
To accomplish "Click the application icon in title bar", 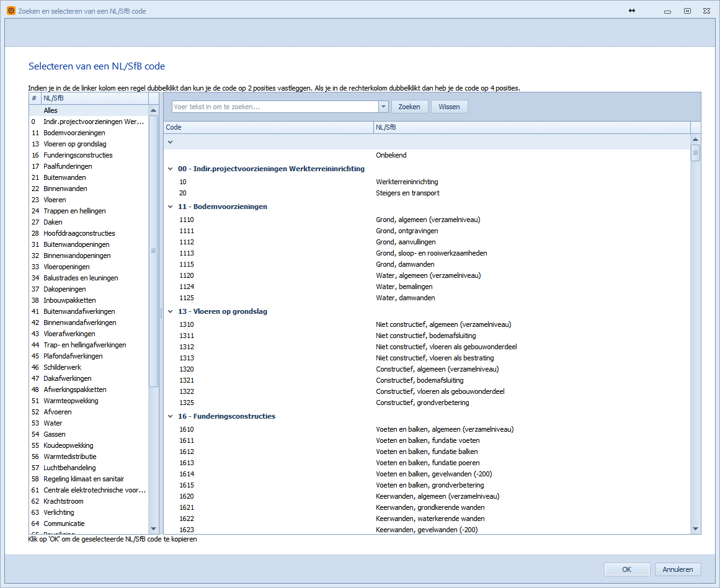I will 11,11.
